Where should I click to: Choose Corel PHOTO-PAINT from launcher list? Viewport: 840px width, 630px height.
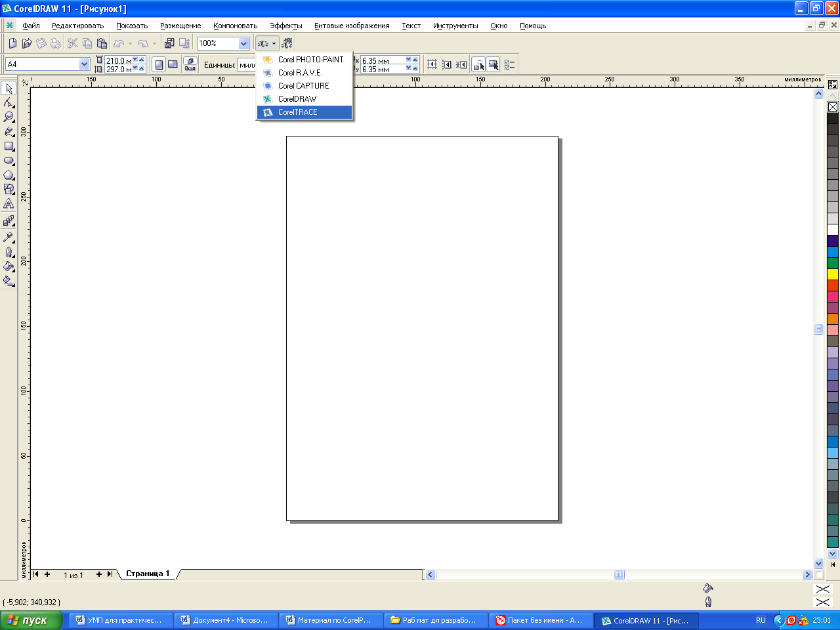304,59
